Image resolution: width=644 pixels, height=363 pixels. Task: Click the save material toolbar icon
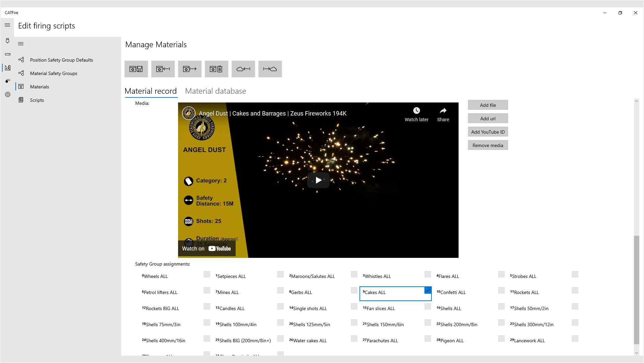click(x=136, y=69)
